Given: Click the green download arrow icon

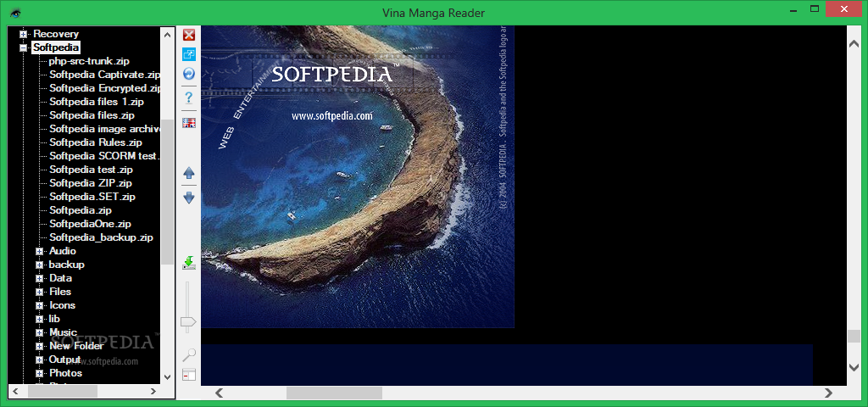Looking at the screenshot, I should 189,263.
